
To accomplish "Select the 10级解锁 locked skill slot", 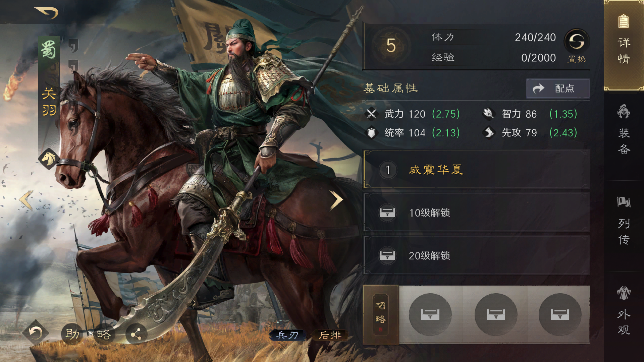I will [476, 213].
